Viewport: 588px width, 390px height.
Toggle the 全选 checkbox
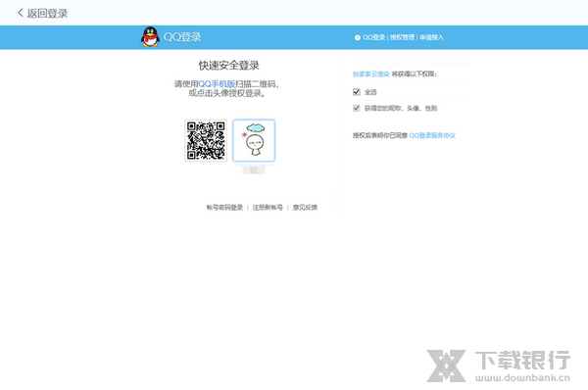(x=357, y=92)
